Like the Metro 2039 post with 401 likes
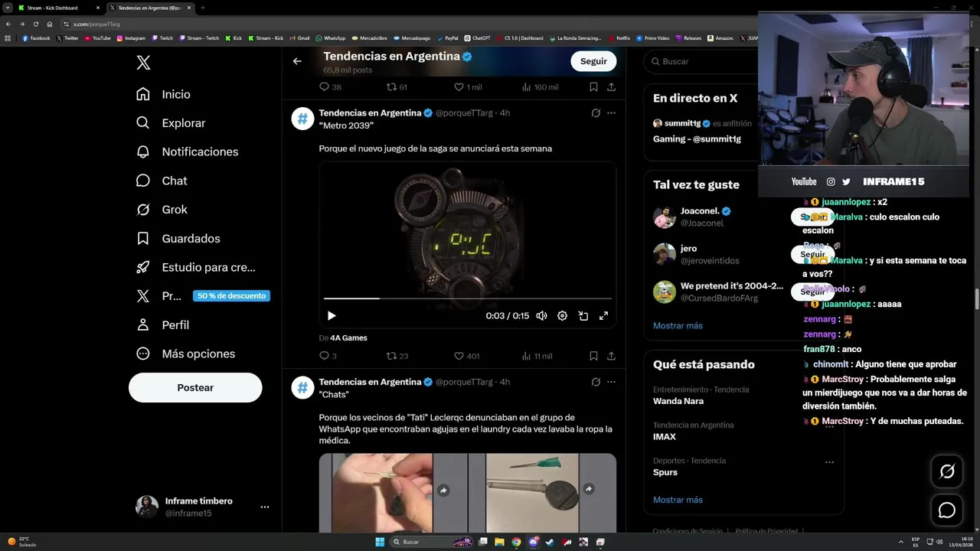 (466, 356)
